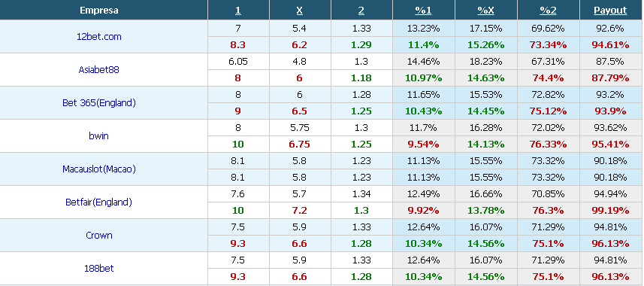Click Asiabet88's 87.79% payout cell
644x286 pixels.
point(610,78)
